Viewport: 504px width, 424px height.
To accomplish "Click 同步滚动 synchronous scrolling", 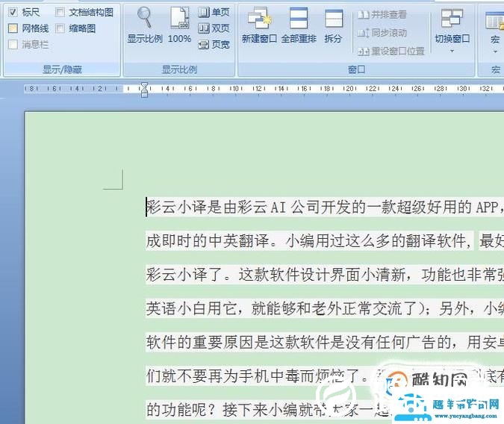I will tap(382, 32).
